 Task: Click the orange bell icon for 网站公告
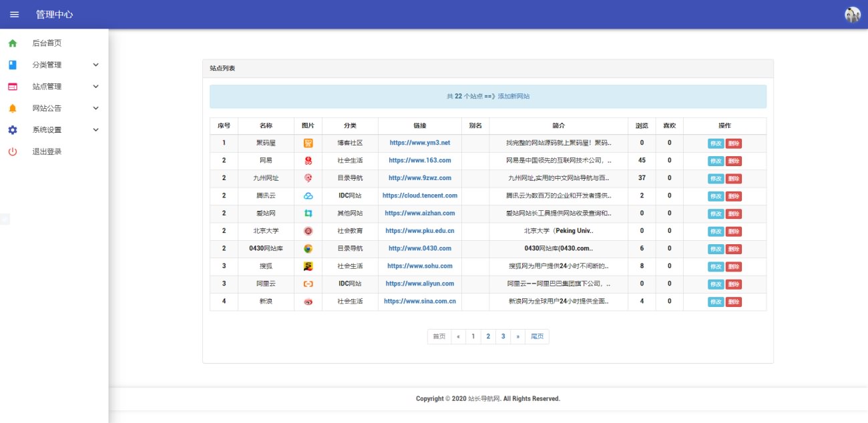click(13, 108)
